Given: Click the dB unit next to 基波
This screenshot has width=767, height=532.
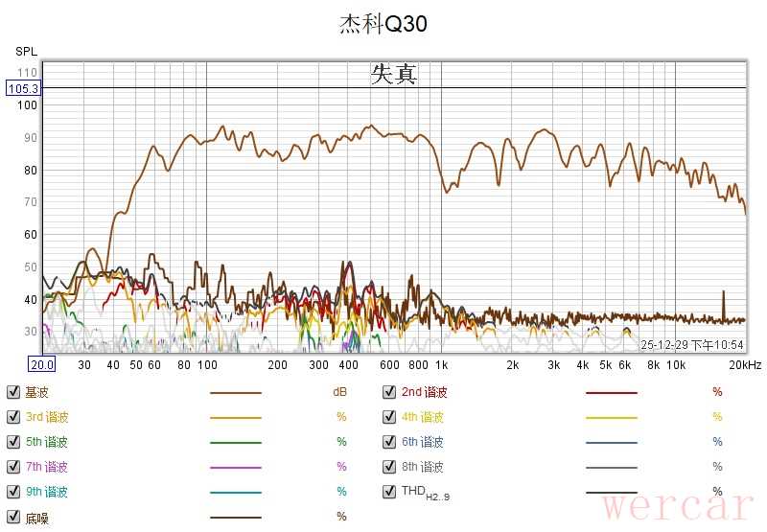Looking at the screenshot, I should (339, 392).
